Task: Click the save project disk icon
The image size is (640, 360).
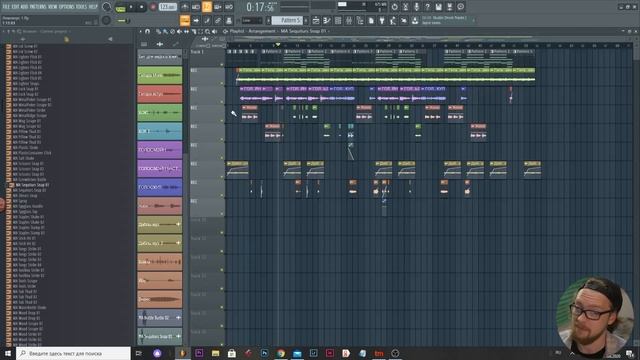Action: 438,7
